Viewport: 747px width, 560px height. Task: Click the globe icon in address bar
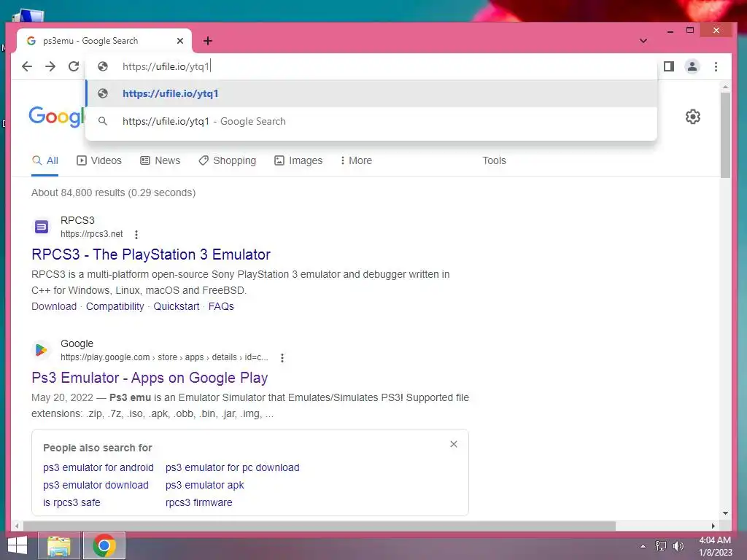pos(103,66)
